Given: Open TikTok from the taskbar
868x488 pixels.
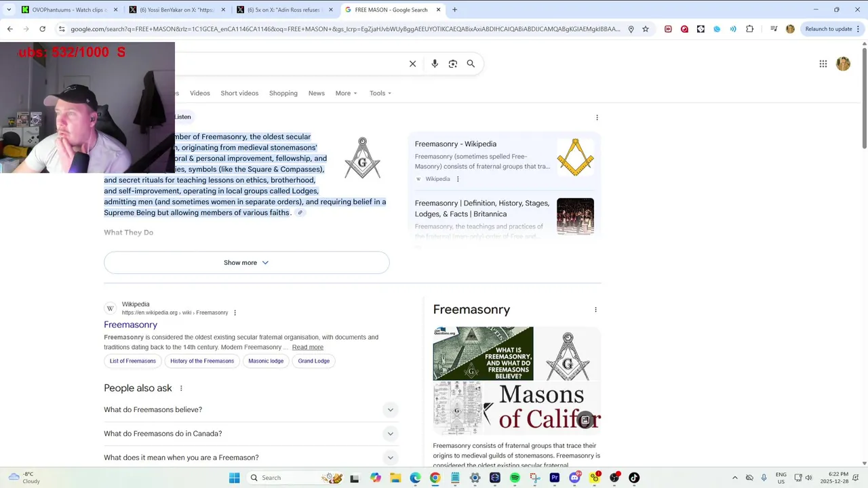Looking at the screenshot, I should pyautogui.click(x=634, y=478).
